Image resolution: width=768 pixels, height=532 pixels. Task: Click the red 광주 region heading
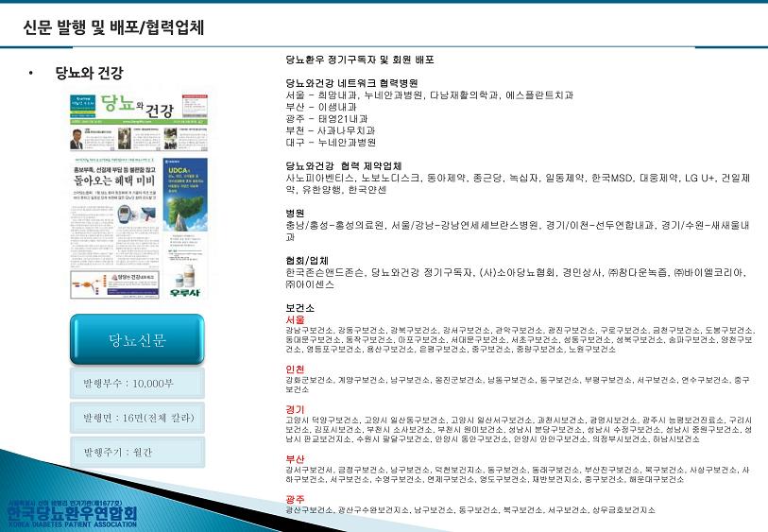296,500
